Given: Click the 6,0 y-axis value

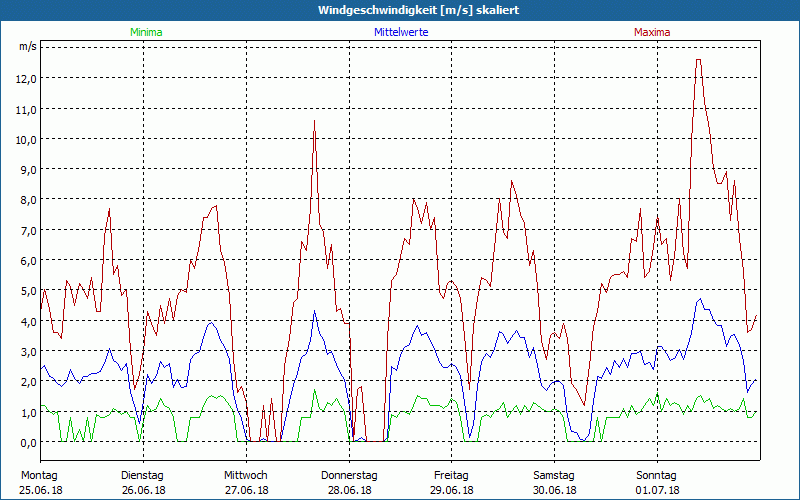Looking at the screenshot, I should tap(30, 260).
